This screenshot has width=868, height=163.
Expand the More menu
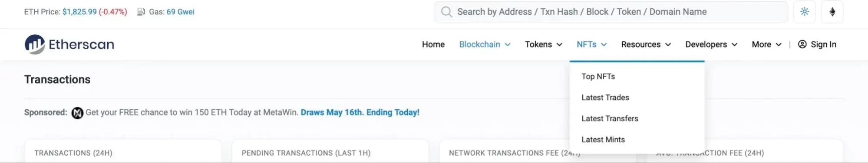click(x=766, y=44)
